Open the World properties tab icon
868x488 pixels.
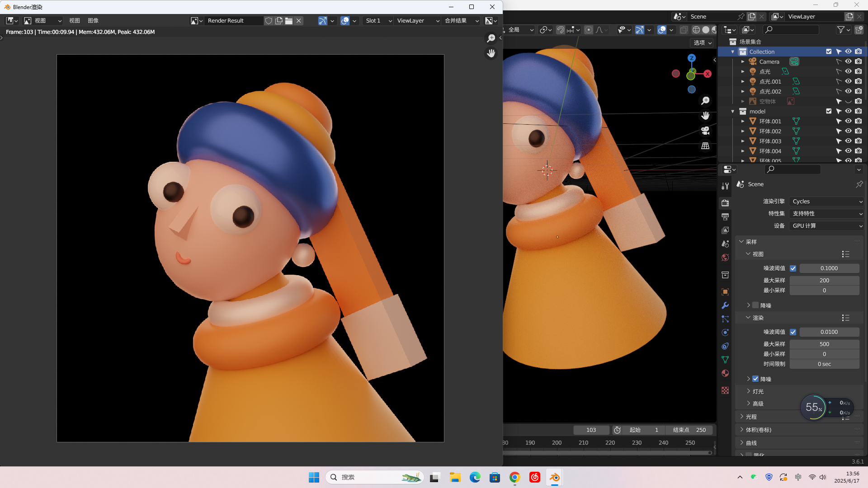[725, 257]
